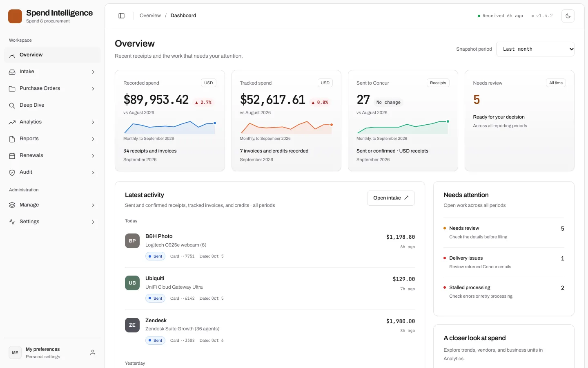Click the Needs review card count 5
This screenshot has height=368, width=588.
477,100
